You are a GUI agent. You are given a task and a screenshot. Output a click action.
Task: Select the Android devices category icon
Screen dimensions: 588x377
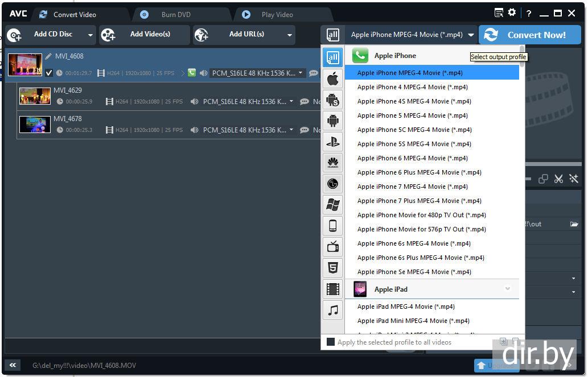pyautogui.click(x=333, y=121)
